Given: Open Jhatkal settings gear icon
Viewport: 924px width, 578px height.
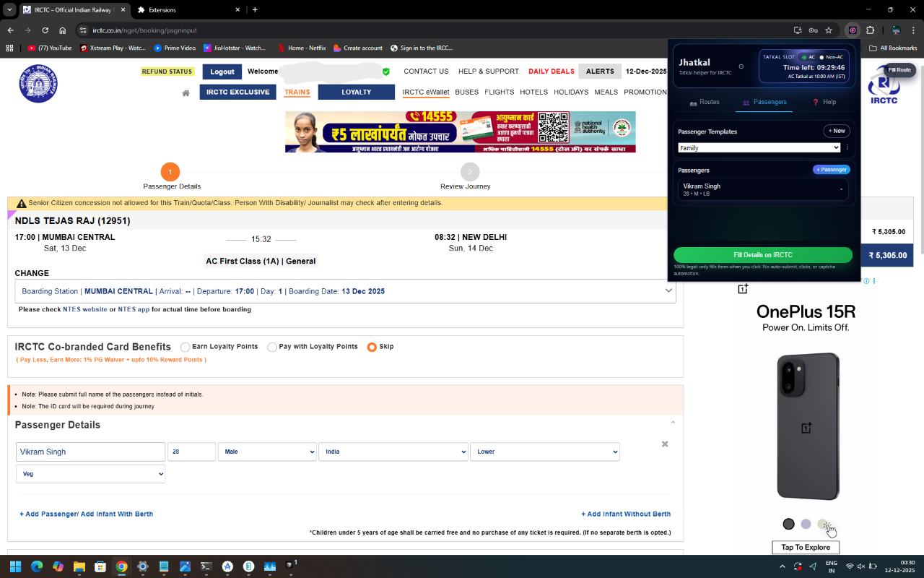Looking at the screenshot, I should pos(741,66).
